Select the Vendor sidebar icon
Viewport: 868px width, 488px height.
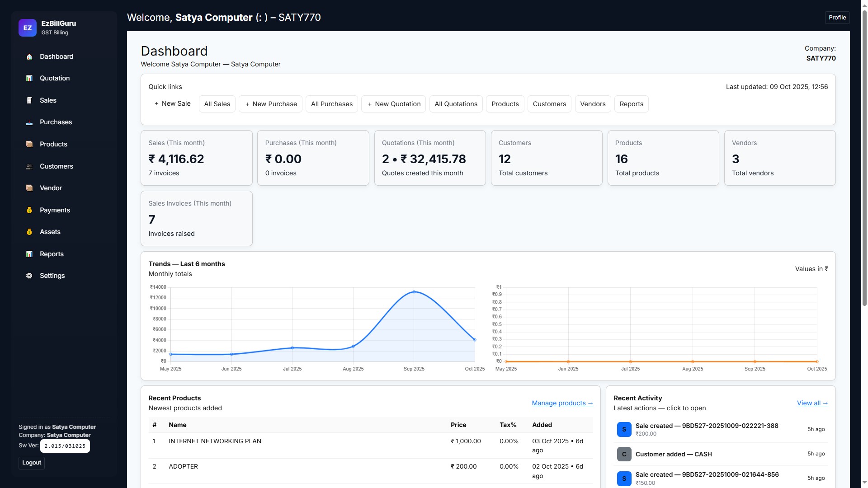click(x=50, y=188)
